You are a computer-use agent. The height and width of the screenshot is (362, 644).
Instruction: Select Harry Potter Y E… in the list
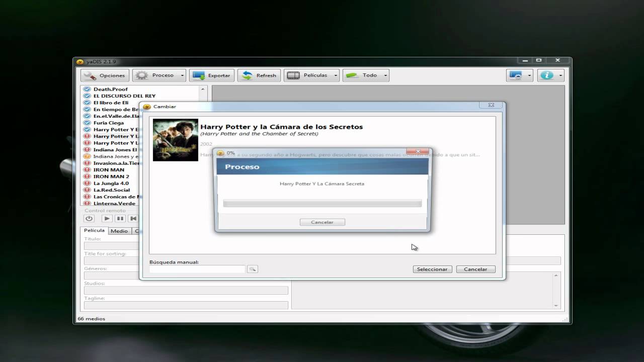116,130
